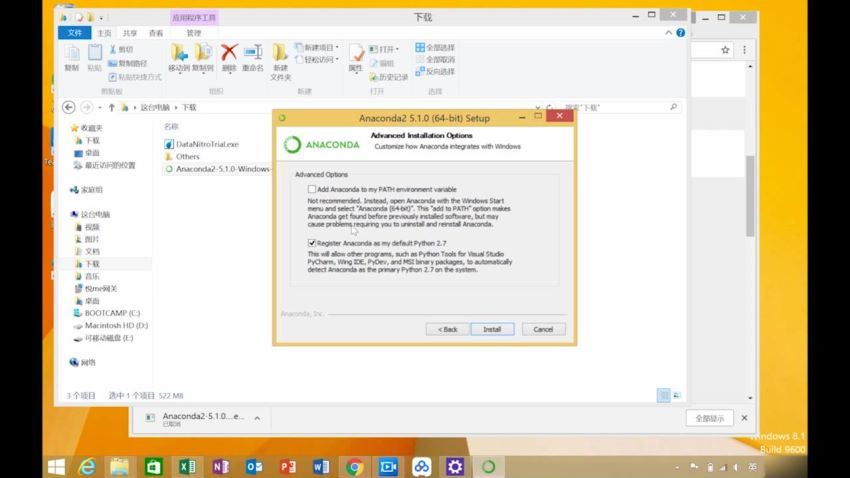The width and height of the screenshot is (850, 478).
Task: Click the Name (名称) column header
Action: tap(171, 127)
